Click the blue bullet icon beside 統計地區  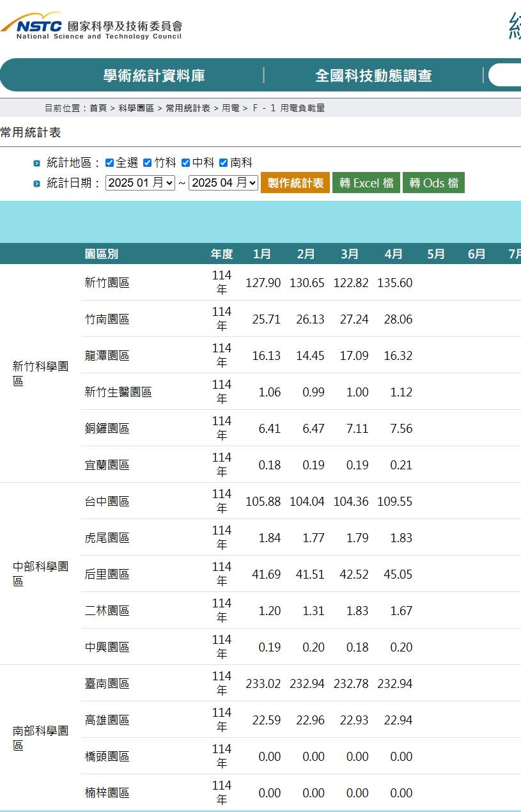[x=37, y=164]
